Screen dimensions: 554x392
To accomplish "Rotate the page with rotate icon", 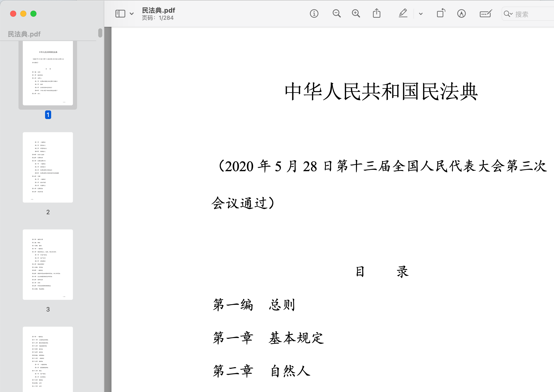I will point(441,13).
